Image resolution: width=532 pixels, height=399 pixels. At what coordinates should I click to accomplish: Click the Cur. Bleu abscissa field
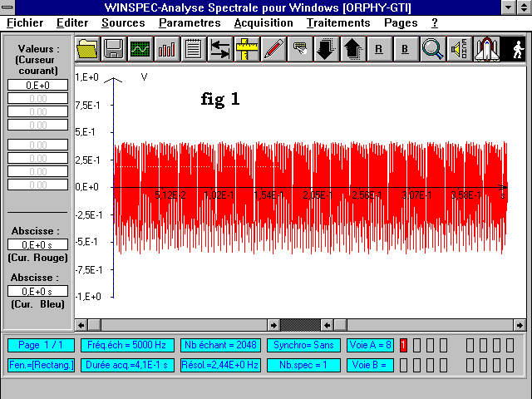point(37,291)
